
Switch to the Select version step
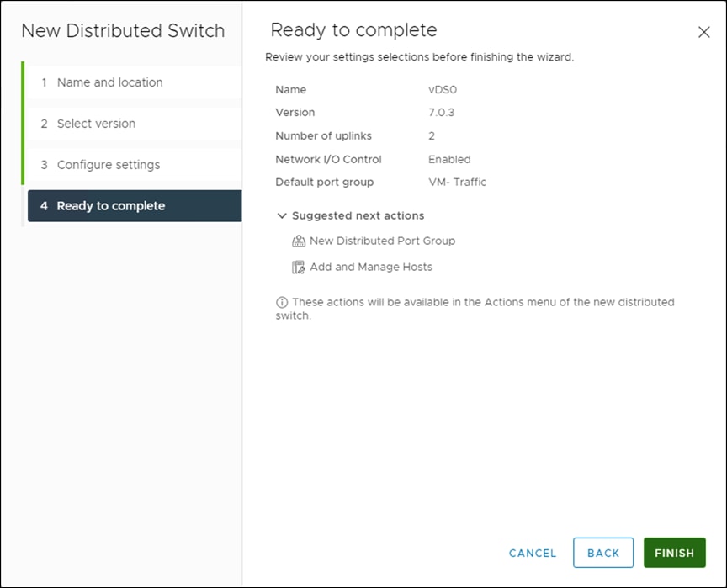98,124
